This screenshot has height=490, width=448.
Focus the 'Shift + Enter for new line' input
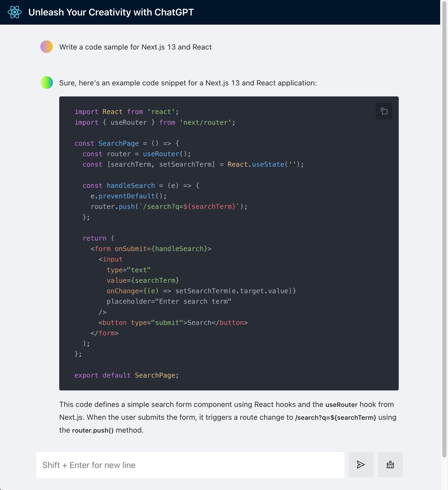click(190, 465)
